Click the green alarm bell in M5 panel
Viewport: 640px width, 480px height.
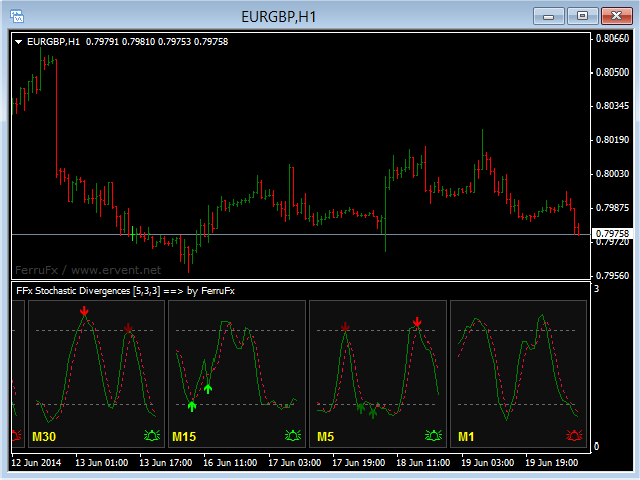[433, 436]
